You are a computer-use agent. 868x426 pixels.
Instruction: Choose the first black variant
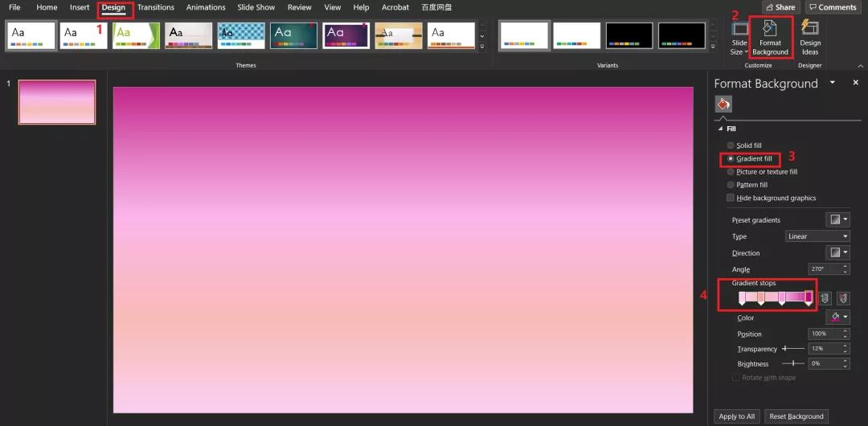629,36
